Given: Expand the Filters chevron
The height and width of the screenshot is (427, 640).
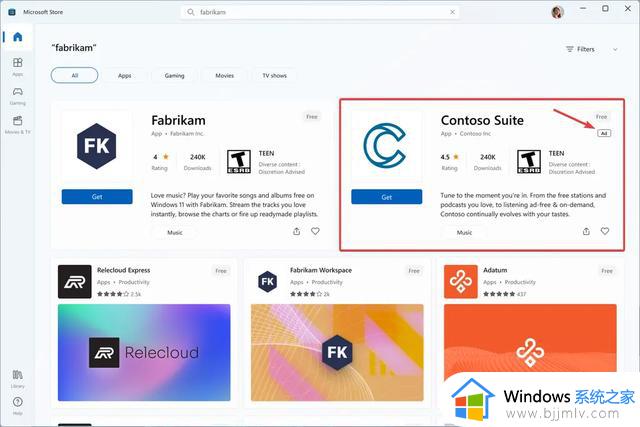Looking at the screenshot, I should pyautogui.click(x=615, y=49).
